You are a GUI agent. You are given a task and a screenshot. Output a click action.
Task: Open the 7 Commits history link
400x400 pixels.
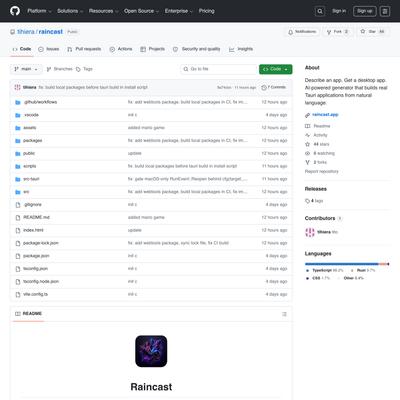coord(274,87)
